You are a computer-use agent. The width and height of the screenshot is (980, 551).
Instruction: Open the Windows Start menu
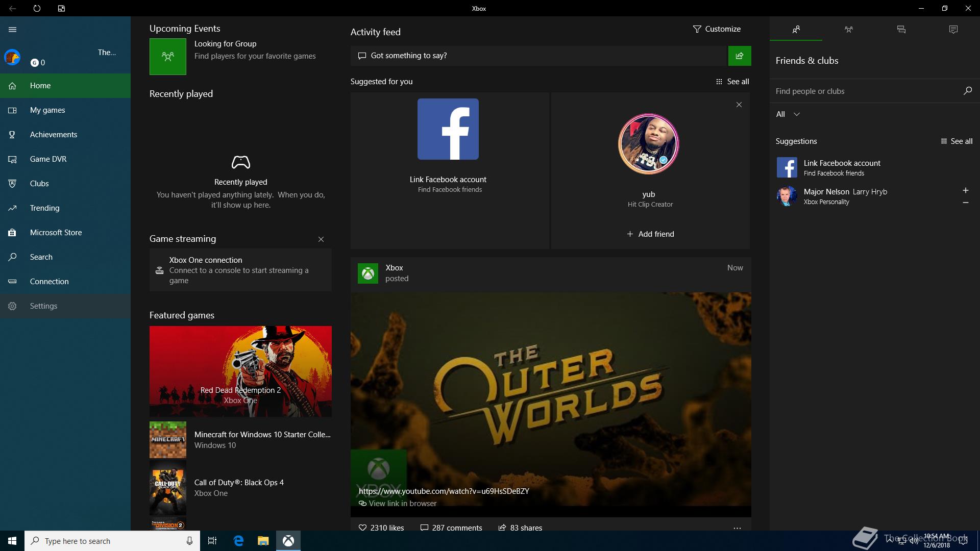(12, 541)
